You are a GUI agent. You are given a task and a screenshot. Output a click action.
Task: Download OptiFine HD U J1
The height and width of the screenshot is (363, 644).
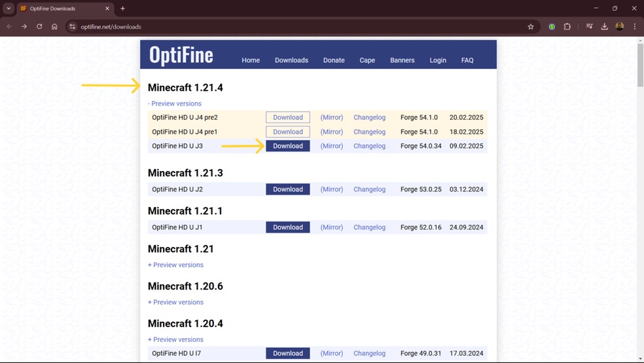(x=288, y=227)
